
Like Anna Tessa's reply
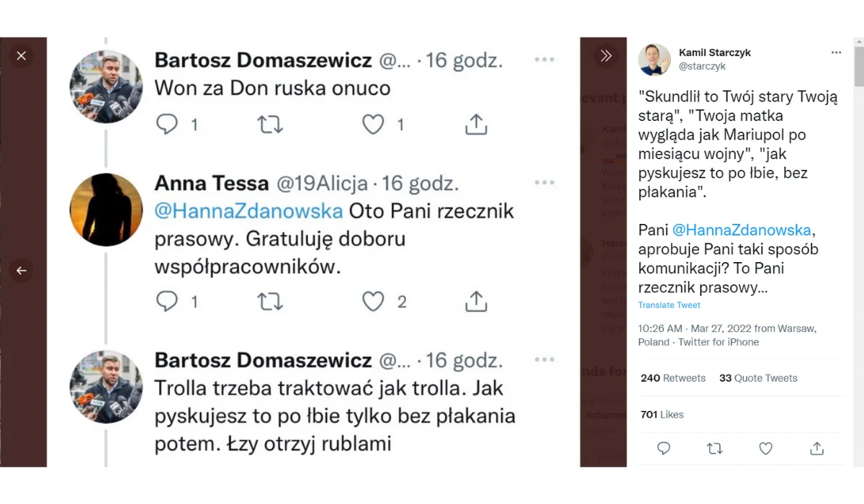373,301
